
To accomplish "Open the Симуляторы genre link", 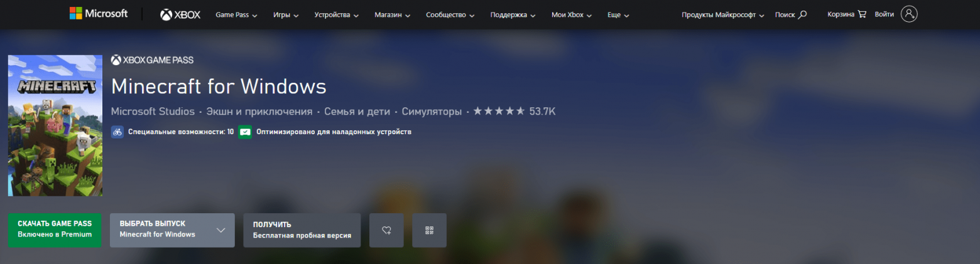I will (x=432, y=112).
